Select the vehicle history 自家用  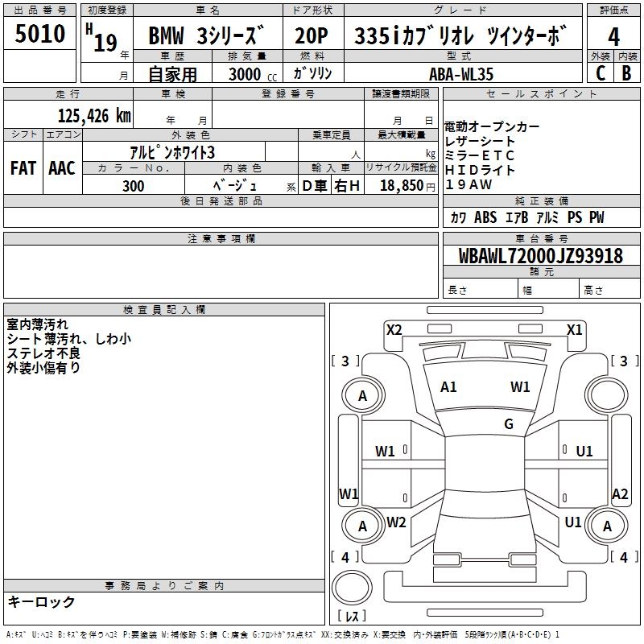pyautogui.click(x=172, y=74)
